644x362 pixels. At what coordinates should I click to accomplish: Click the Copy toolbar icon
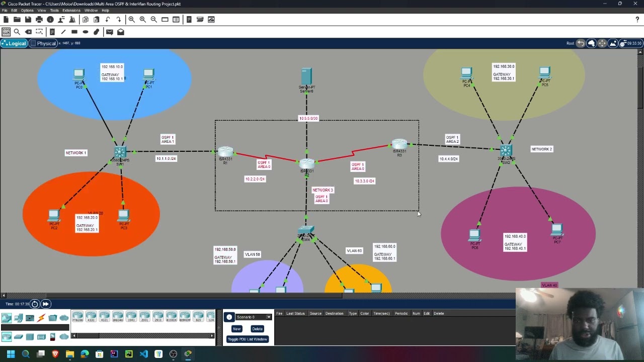pyautogui.click(x=85, y=20)
